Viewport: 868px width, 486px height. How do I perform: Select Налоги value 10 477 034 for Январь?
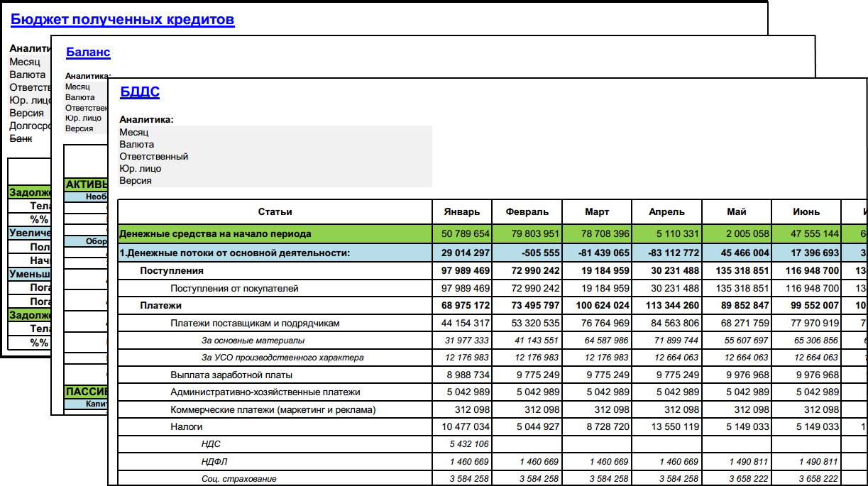point(466,426)
